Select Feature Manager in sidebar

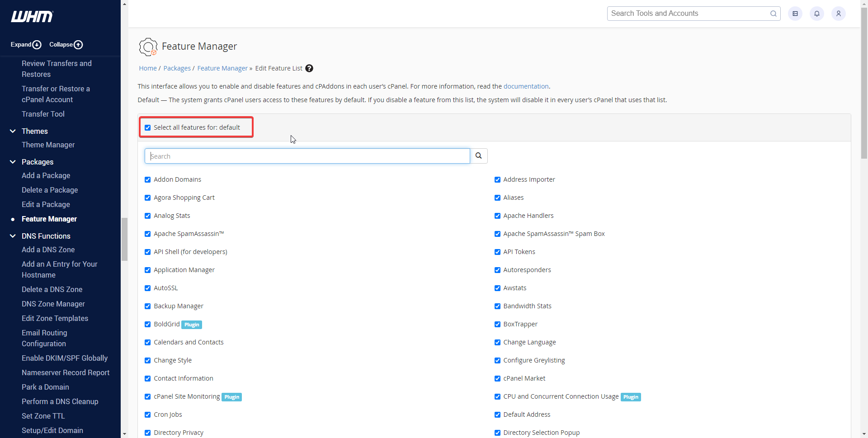[x=49, y=219]
